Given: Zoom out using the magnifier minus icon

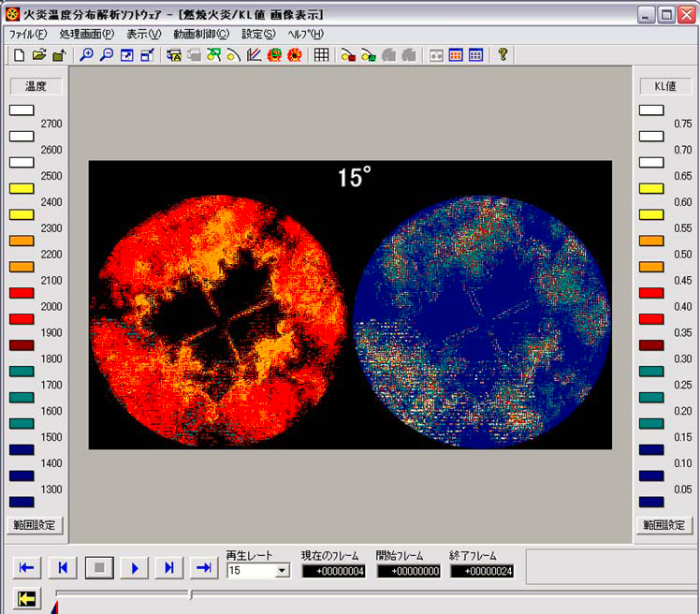Looking at the screenshot, I should (x=106, y=55).
